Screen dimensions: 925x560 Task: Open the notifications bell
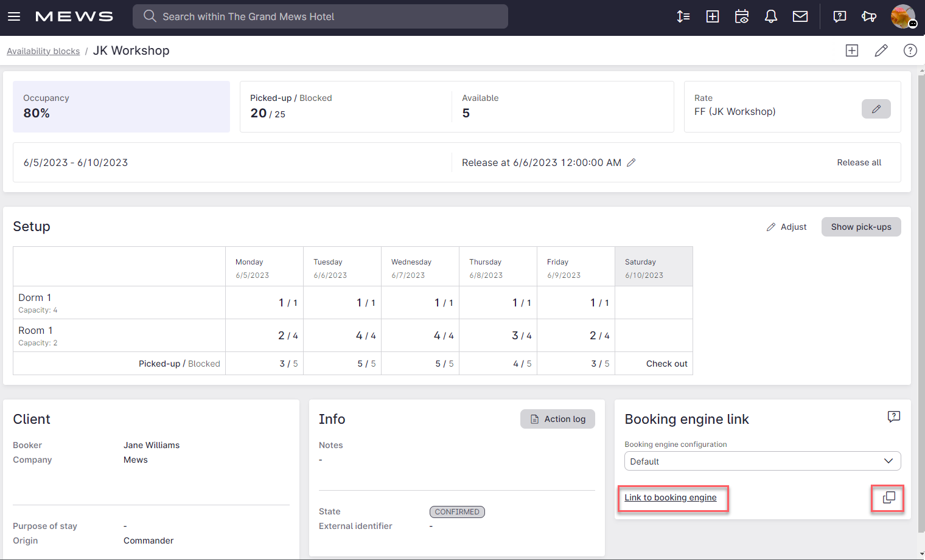coord(771,16)
